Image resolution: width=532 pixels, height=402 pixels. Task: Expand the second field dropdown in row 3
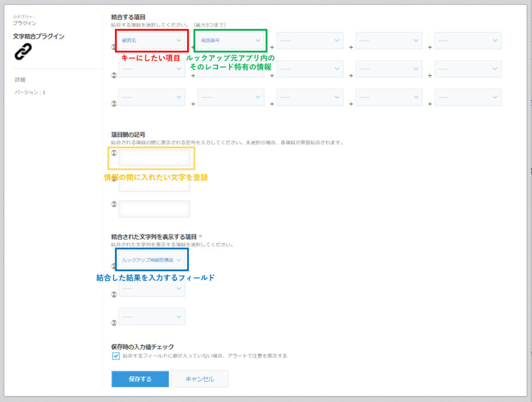[231, 97]
